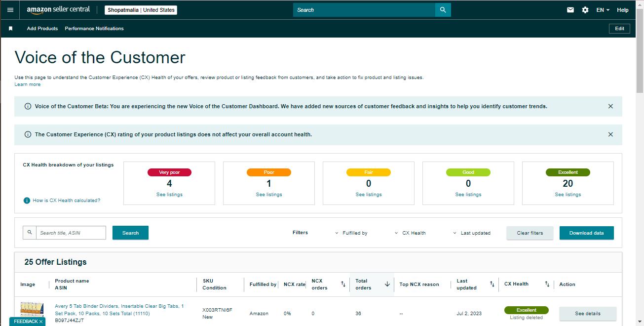Image resolution: width=644 pixels, height=326 pixels.
Task: Click the Very poor red badge
Action: pyautogui.click(x=169, y=172)
